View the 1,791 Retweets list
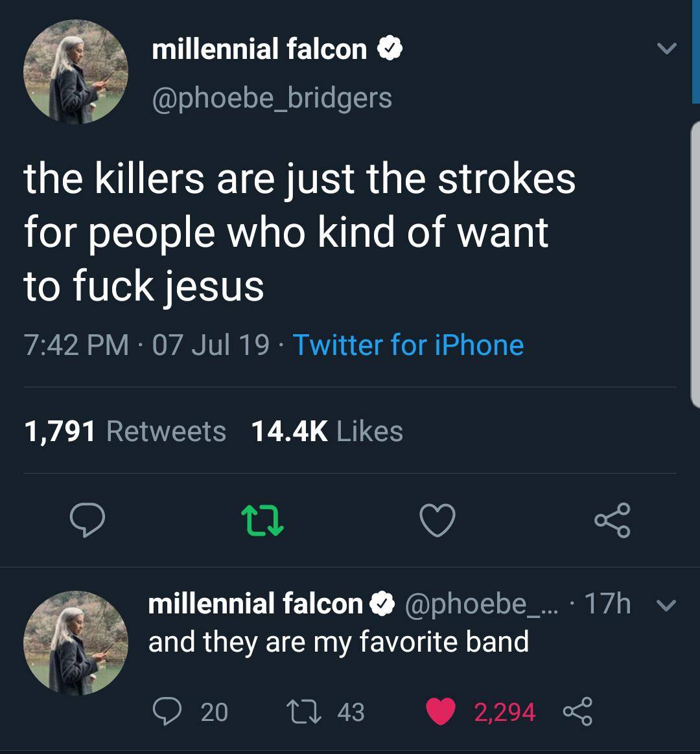Viewport: 700px width, 754px height. pos(124,430)
